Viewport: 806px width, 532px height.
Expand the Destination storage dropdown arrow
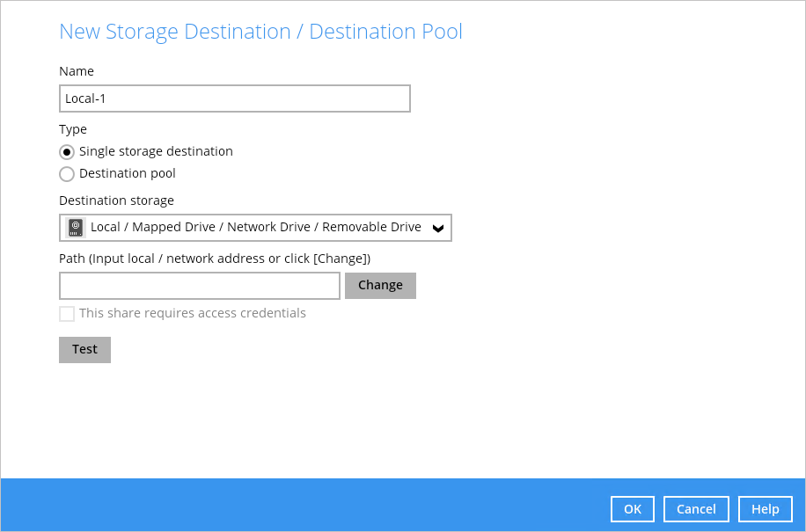pos(438,229)
